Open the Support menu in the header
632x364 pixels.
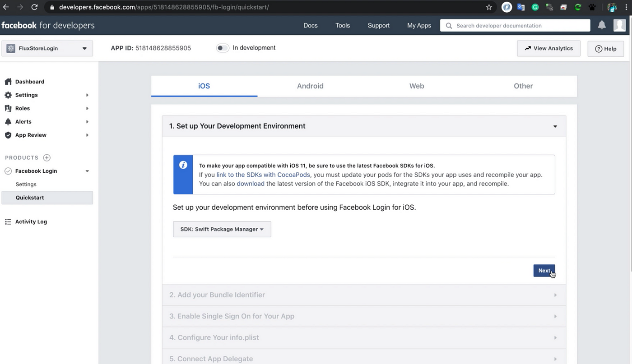[x=379, y=25]
